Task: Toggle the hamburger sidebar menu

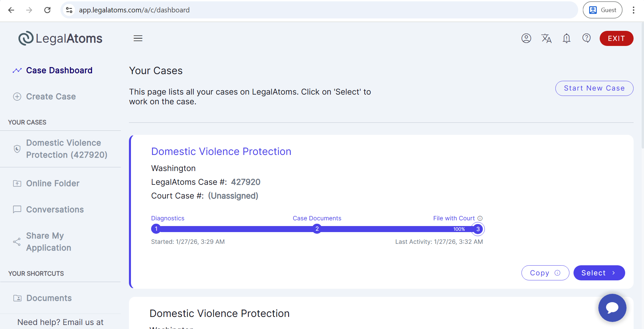Action: pyautogui.click(x=138, y=38)
